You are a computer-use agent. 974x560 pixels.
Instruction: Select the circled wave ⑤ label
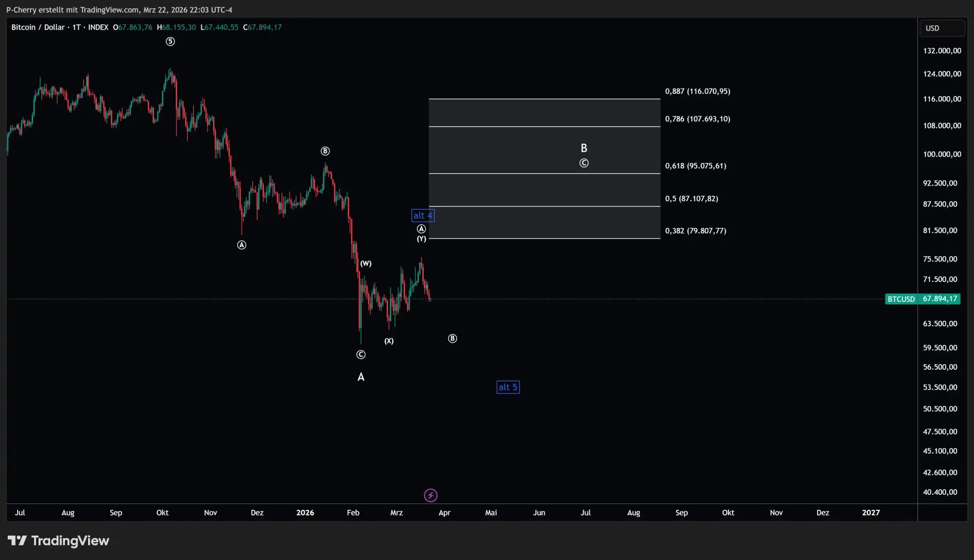point(170,41)
